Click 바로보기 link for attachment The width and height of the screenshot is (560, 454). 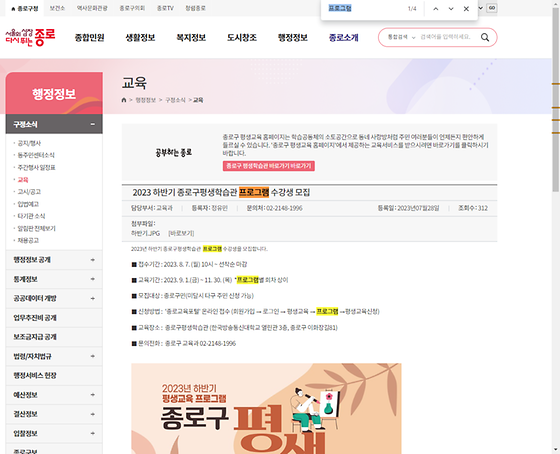tap(181, 233)
